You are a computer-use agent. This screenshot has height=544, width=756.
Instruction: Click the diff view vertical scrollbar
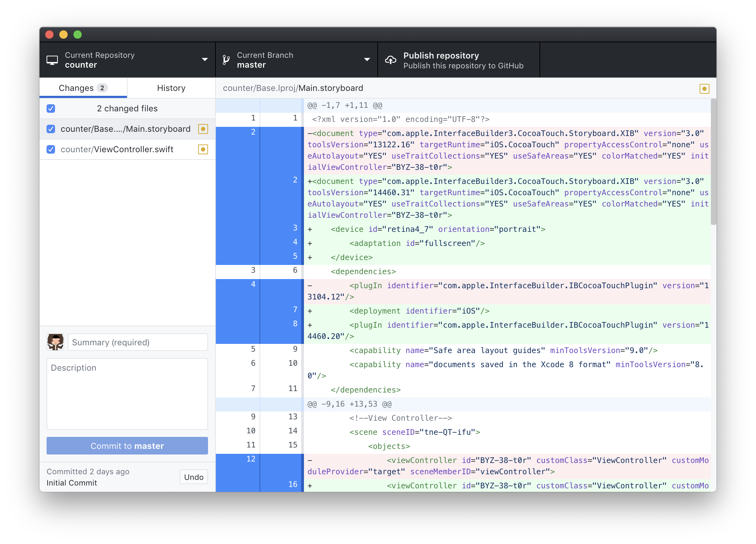[x=713, y=162]
